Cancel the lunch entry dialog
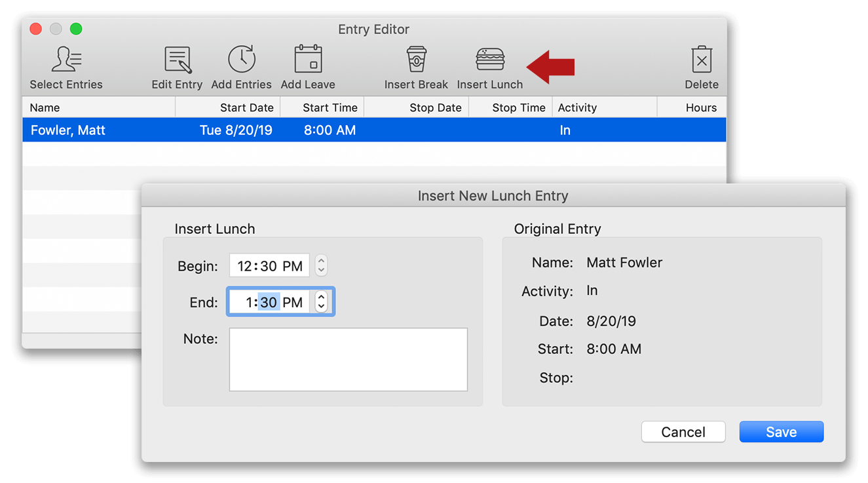 683,431
